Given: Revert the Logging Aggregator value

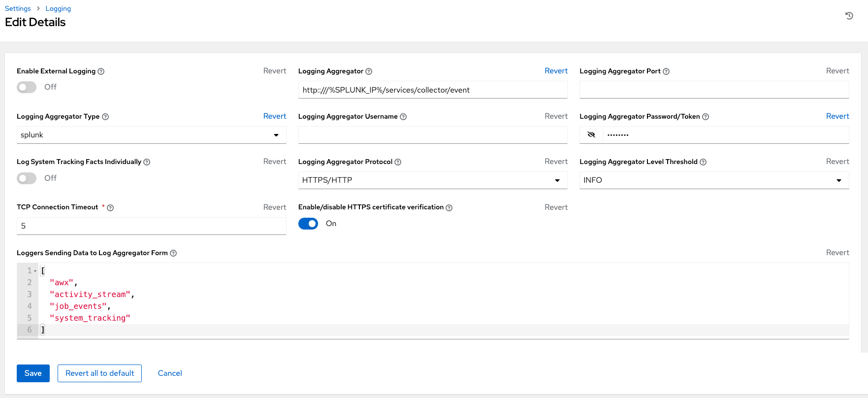Looking at the screenshot, I should tap(556, 71).
